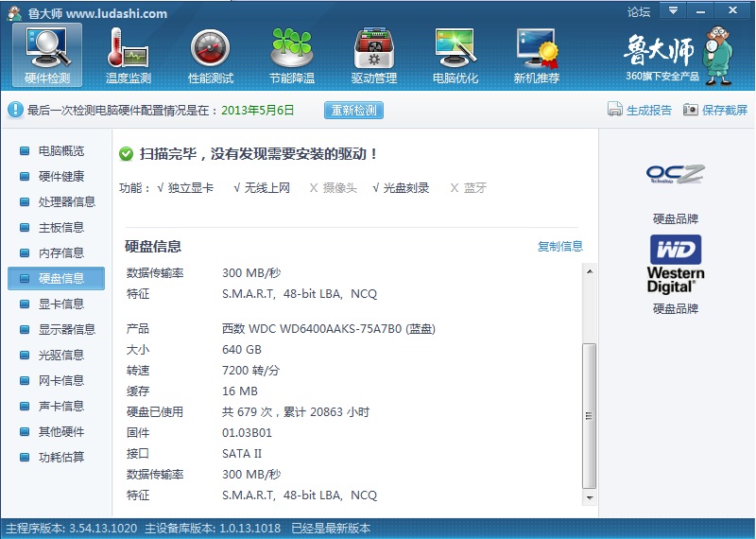Click the product value 西数 WDC WD6400AAKS-75A7B0
The height and width of the screenshot is (539, 756).
pyautogui.click(x=329, y=329)
